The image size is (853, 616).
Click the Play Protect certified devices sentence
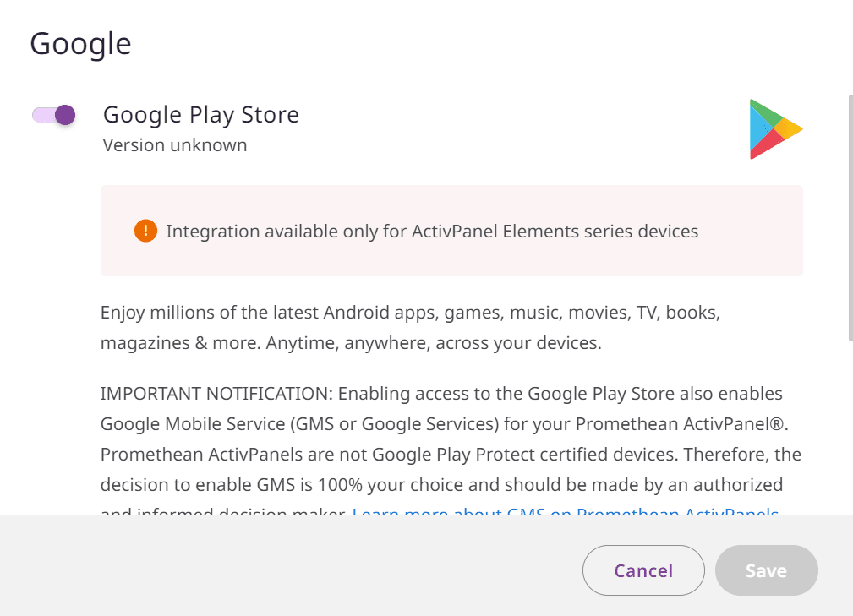451,455
